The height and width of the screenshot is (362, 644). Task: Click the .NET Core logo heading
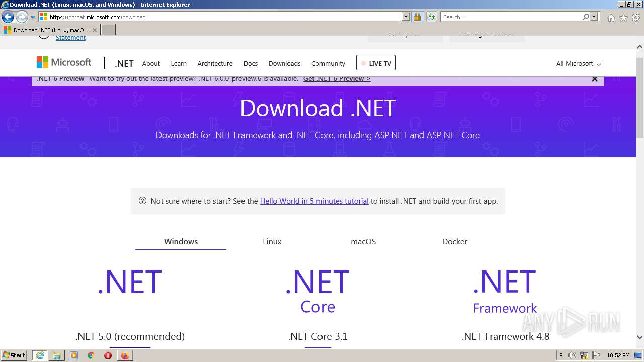[x=317, y=291]
